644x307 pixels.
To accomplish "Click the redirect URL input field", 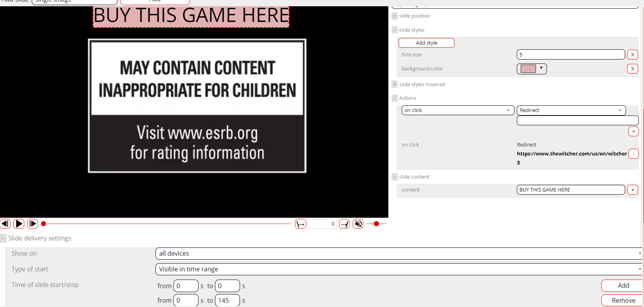I will pos(577,121).
